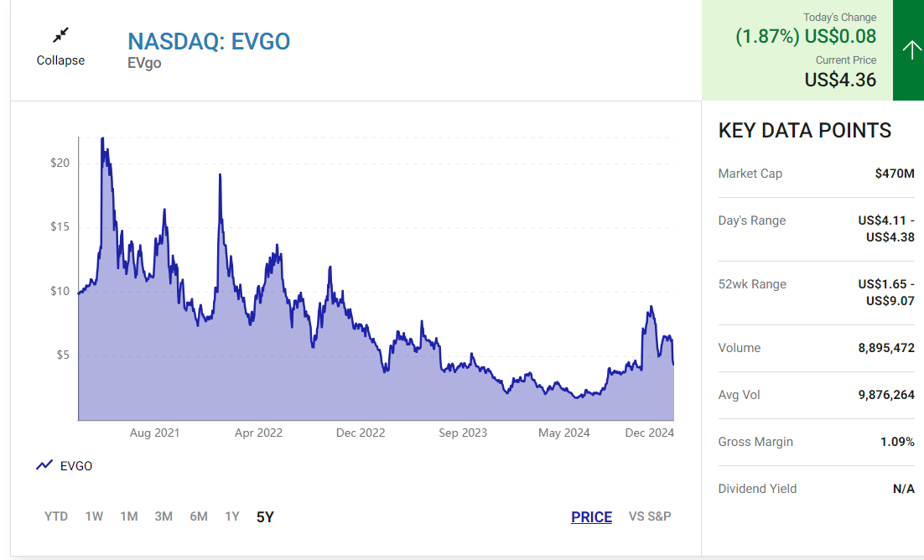Select the 3M time range
Image resolution: width=924 pixels, height=560 pixels.
pos(164,516)
